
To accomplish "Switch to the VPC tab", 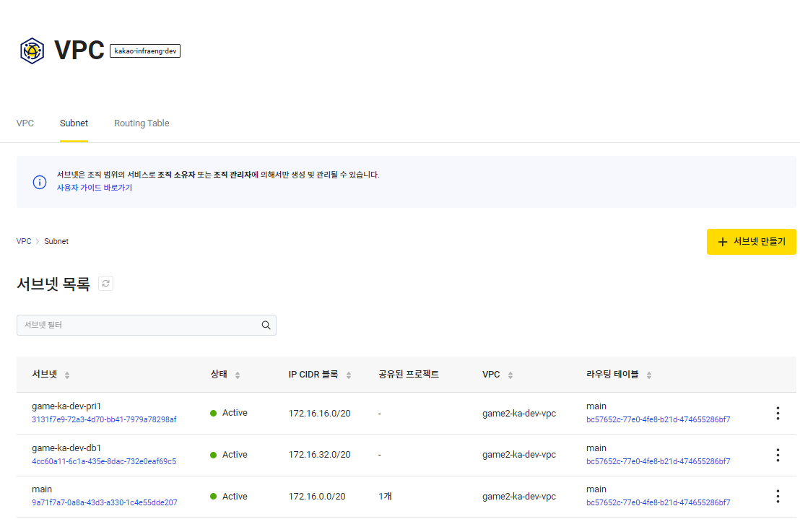I will 25,123.
